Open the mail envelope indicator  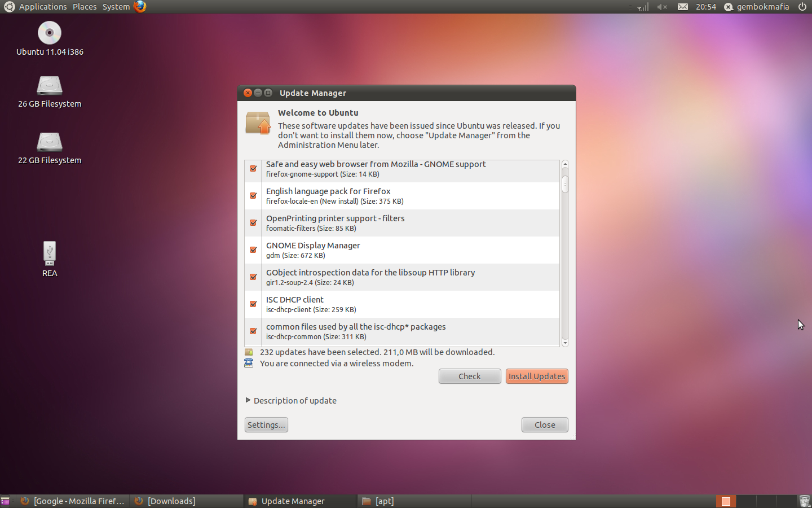point(682,7)
